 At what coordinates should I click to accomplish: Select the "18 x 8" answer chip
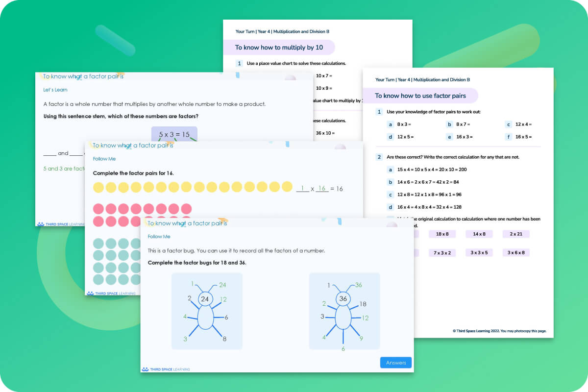point(442,234)
